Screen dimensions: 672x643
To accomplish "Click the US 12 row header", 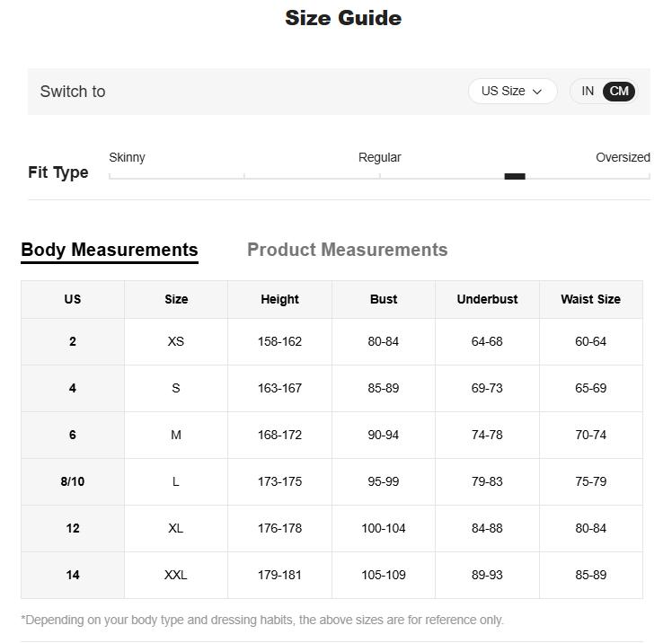I will 73,528.
